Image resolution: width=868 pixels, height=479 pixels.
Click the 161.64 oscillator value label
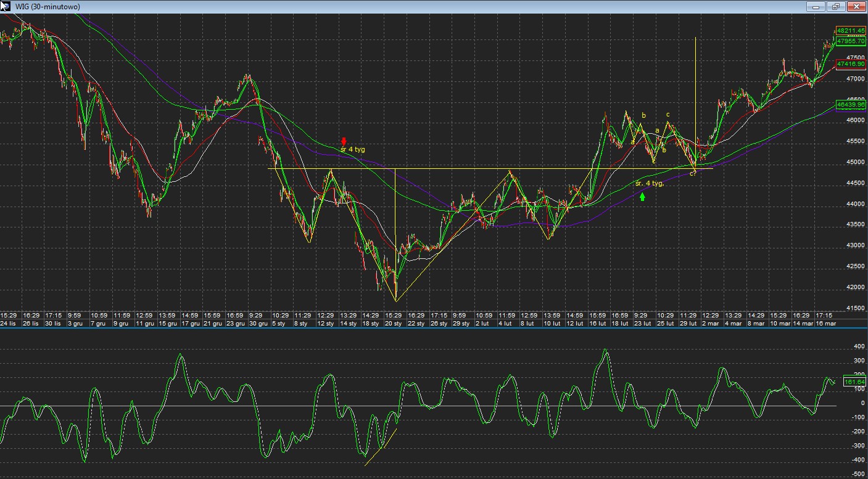click(854, 382)
